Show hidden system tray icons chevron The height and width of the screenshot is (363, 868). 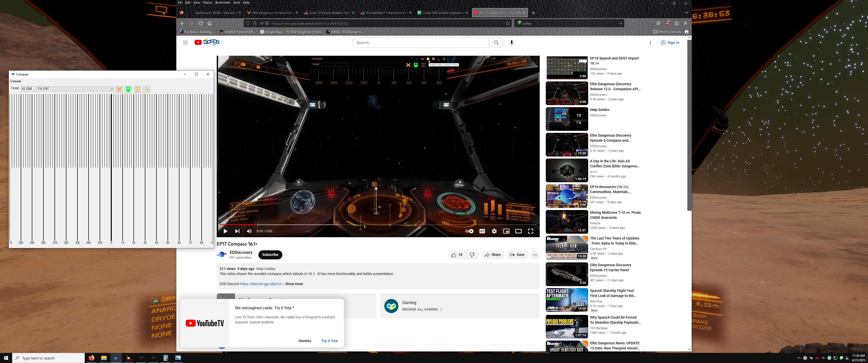pyautogui.click(x=799, y=358)
